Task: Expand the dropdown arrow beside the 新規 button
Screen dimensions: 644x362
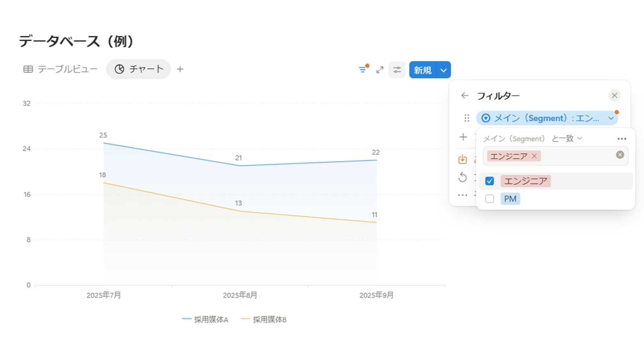Action: pyautogui.click(x=443, y=70)
